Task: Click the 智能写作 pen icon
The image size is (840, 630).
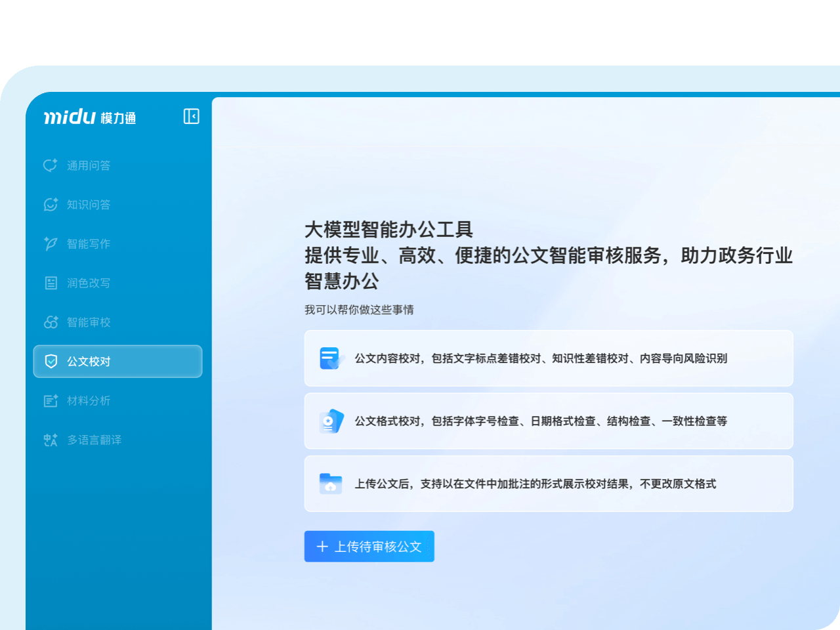Action: [x=51, y=243]
